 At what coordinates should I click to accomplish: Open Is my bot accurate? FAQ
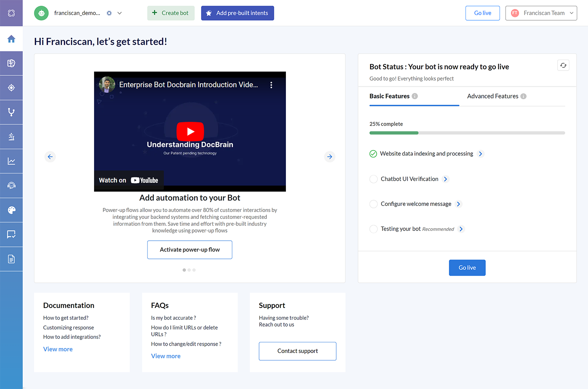pos(174,318)
